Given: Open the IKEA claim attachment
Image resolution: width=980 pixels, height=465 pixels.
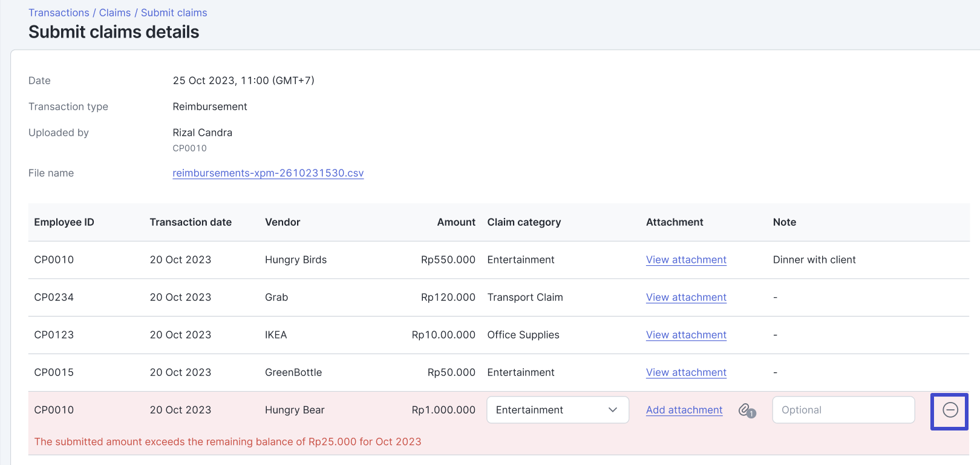Looking at the screenshot, I should coord(686,335).
